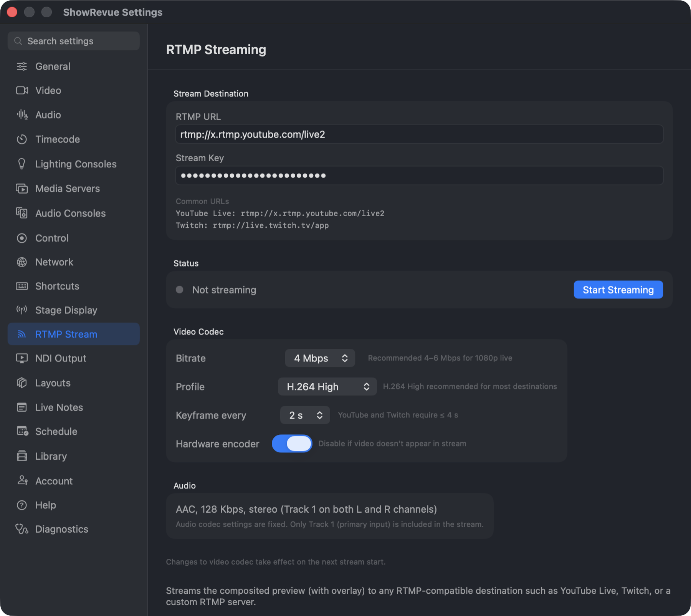691x616 pixels.
Task: Click the Diagnostics stethoscope icon
Action: click(x=22, y=529)
